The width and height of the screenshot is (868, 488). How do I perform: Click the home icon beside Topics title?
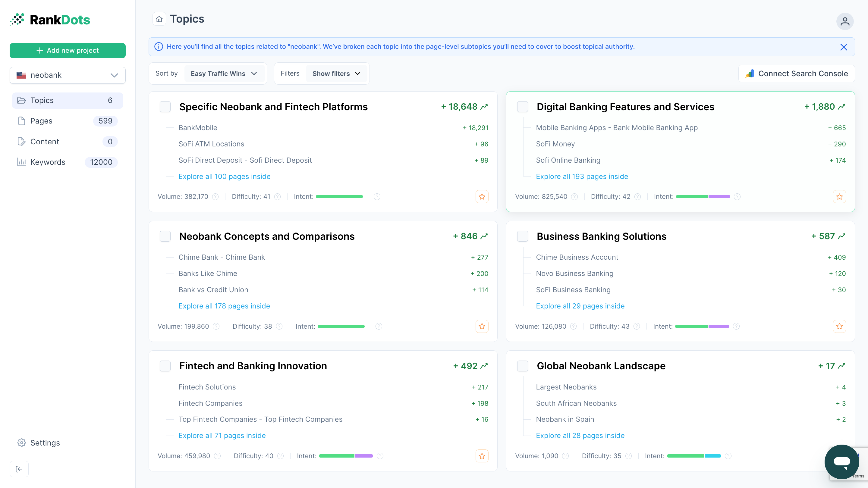(x=159, y=19)
